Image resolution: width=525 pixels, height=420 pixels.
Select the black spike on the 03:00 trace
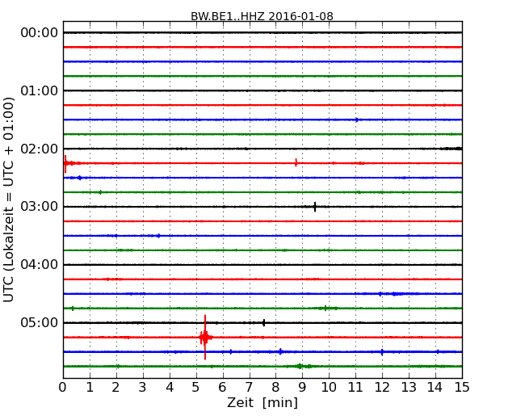coord(315,207)
